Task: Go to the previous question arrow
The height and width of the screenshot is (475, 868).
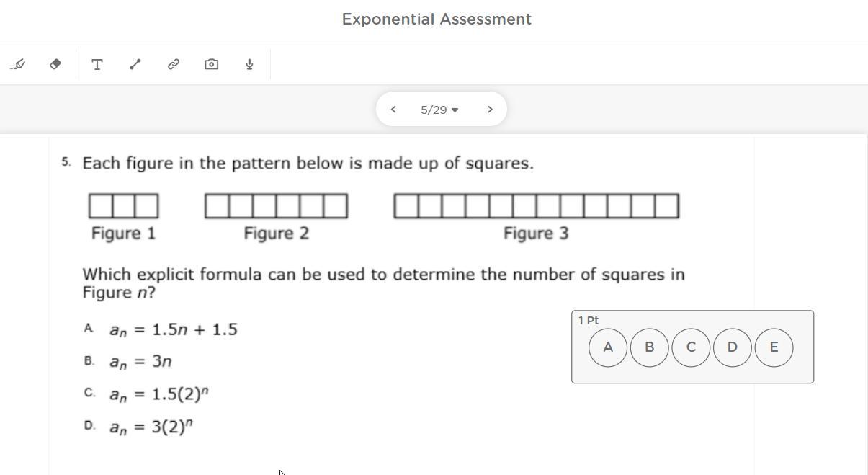Action: point(393,110)
